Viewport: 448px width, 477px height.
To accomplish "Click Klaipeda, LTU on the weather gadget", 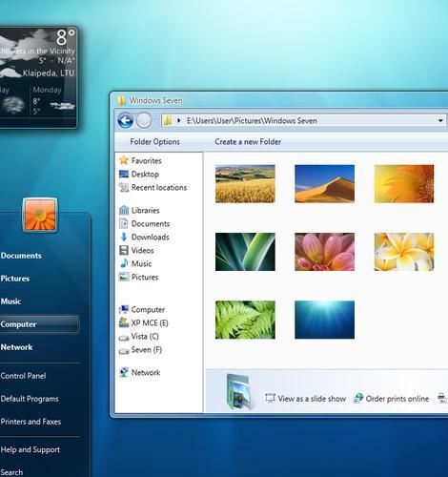I will pos(49,73).
